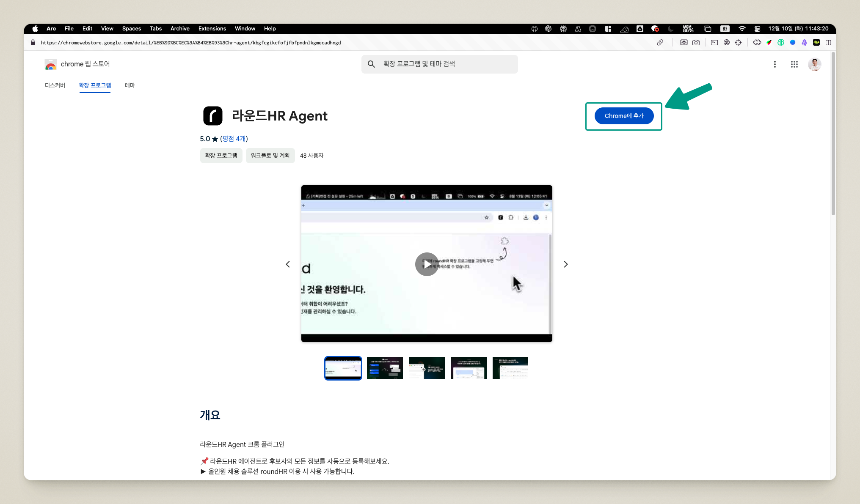
Task: Click the 라운드HR Agent extension icon
Action: [212, 116]
